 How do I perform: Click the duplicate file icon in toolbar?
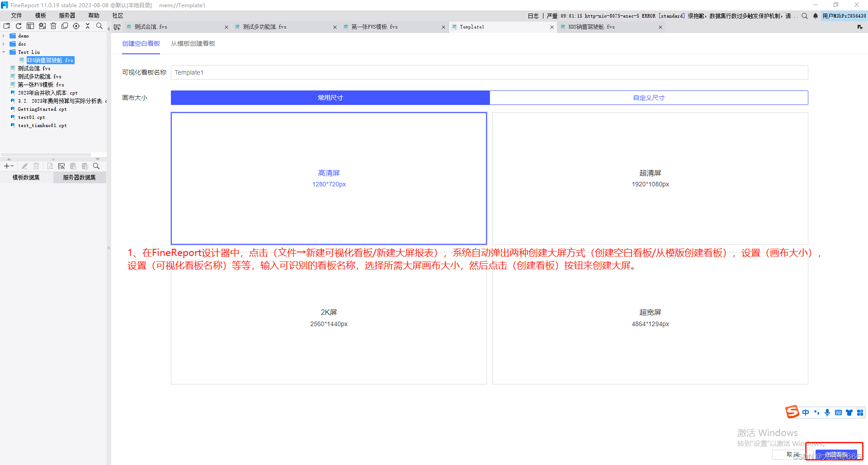click(65, 26)
